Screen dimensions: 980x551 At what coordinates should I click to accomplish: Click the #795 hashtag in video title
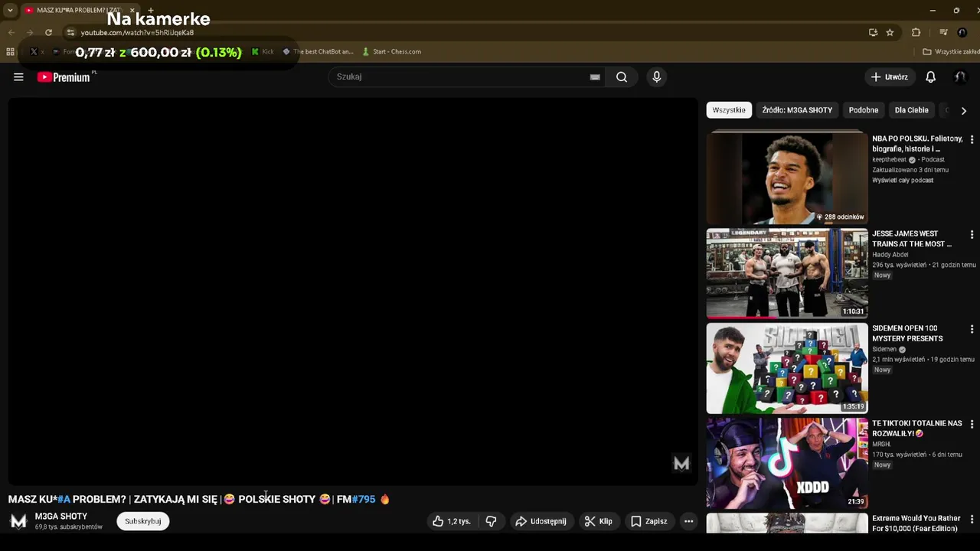click(x=364, y=499)
